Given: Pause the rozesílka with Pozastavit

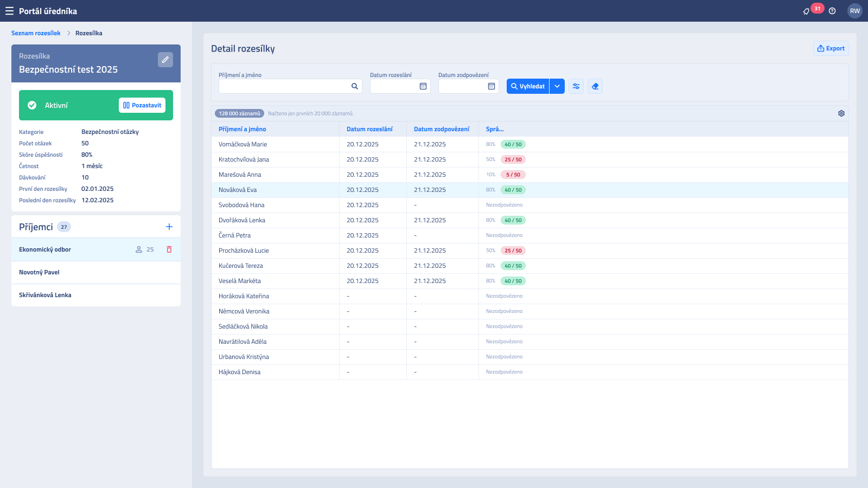Looking at the screenshot, I should [142, 105].
